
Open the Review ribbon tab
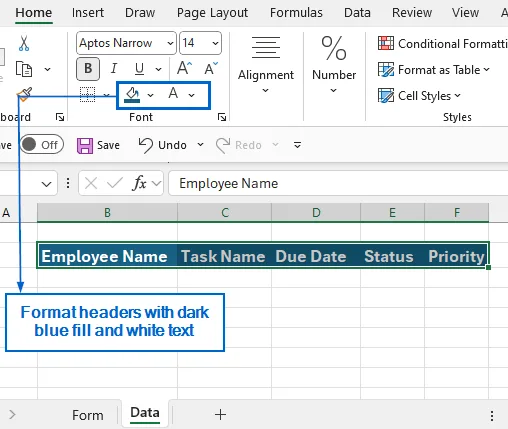point(412,13)
